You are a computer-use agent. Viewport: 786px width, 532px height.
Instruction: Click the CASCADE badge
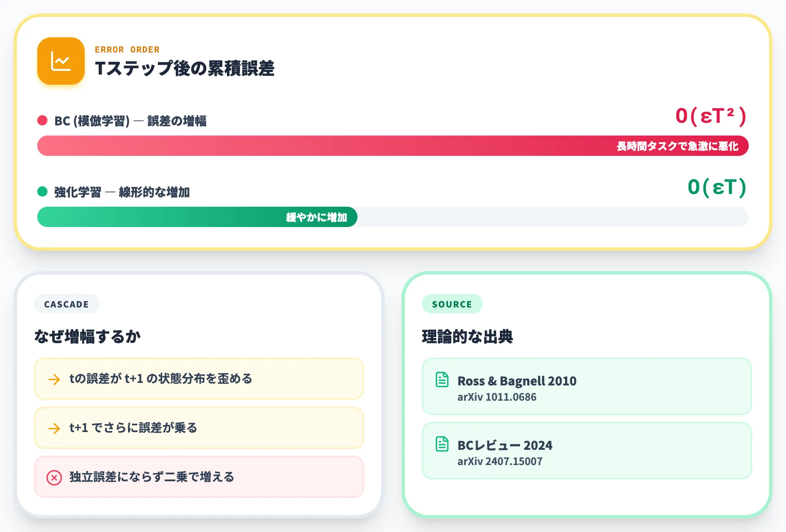click(66, 304)
